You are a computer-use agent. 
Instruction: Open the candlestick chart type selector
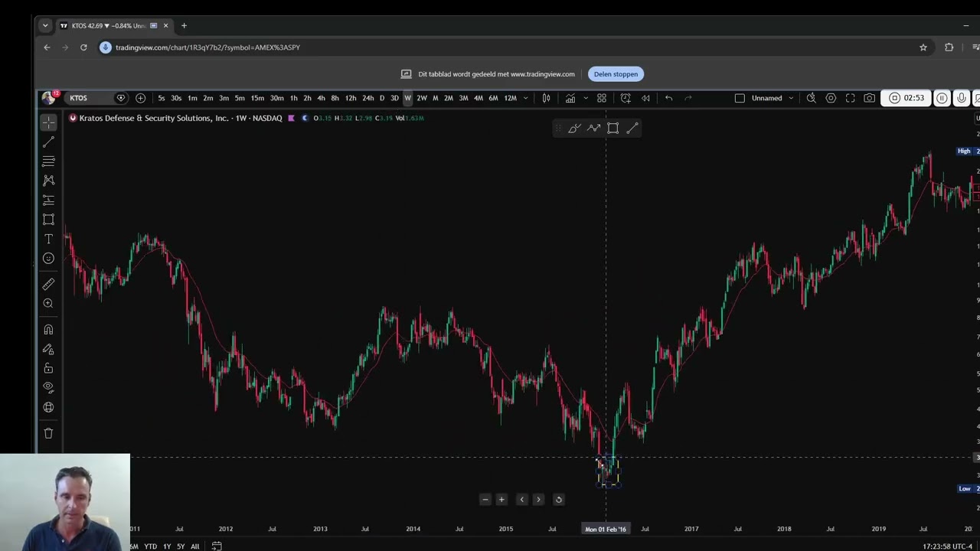click(547, 98)
